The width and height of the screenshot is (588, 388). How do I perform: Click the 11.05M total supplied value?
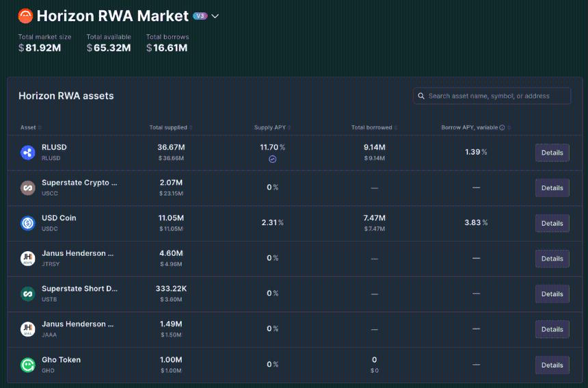click(x=171, y=218)
